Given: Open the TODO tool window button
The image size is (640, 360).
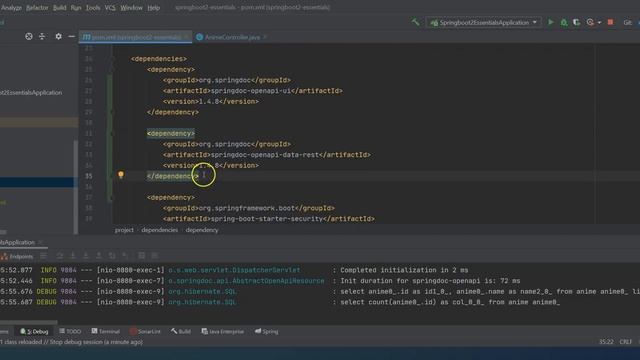Looking at the screenshot, I should [70, 331].
